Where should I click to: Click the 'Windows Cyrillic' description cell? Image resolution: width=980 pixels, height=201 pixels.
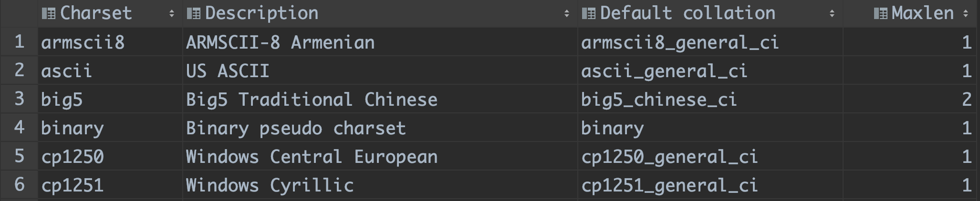click(x=270, y=186)
